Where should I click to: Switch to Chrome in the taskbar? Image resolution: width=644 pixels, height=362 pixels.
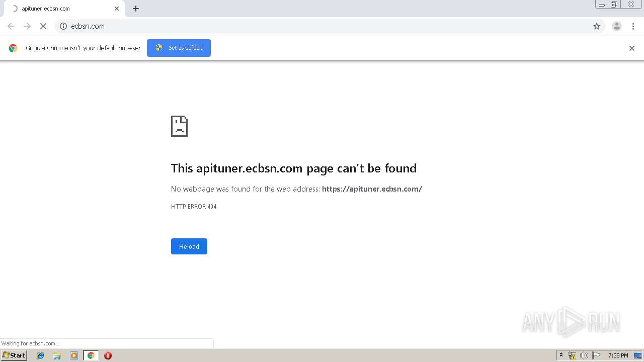91,355
